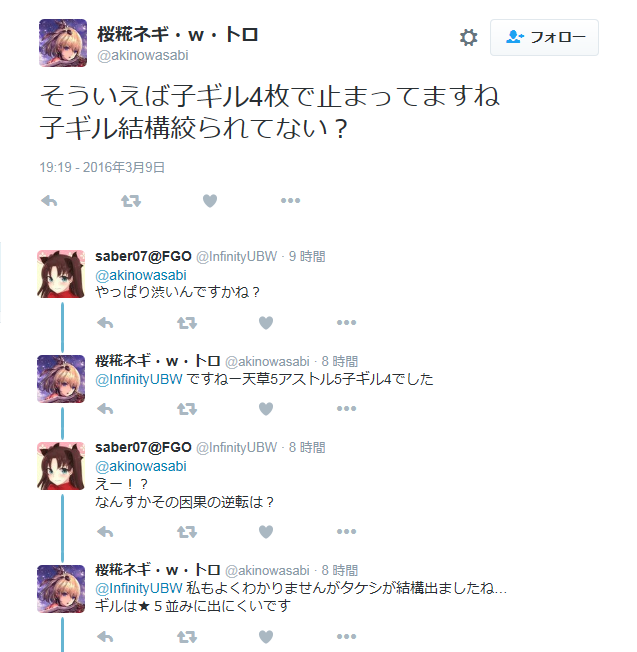This screenshot has height=652, width=637.
Task: Like the 因果の逆転 reply by saber07
Action: [266, 532]
